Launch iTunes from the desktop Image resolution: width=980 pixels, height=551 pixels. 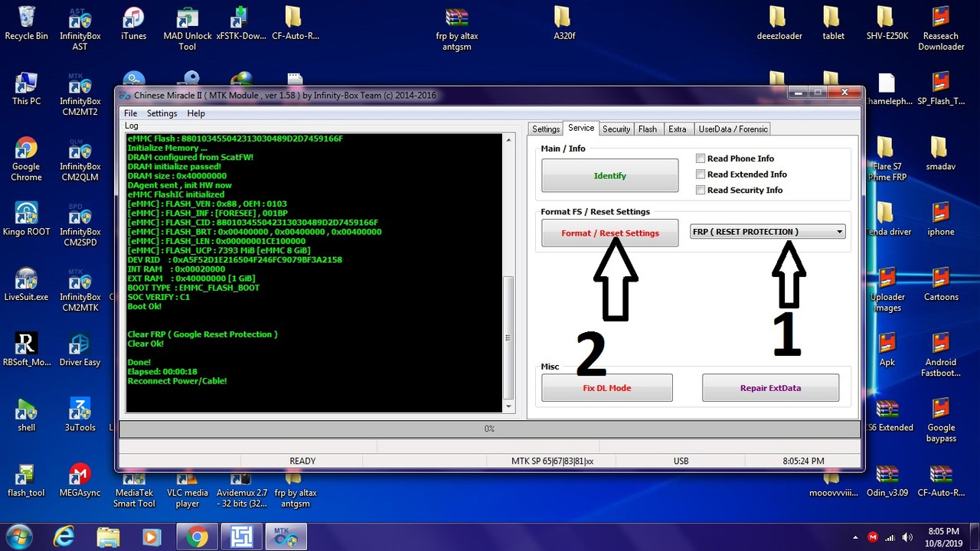click(133, 23)
